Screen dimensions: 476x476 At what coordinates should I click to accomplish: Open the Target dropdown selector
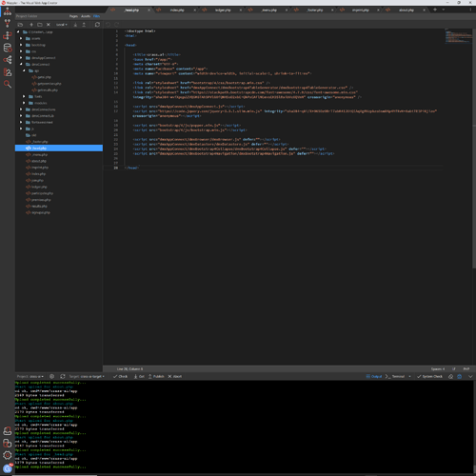coord(87,376)
